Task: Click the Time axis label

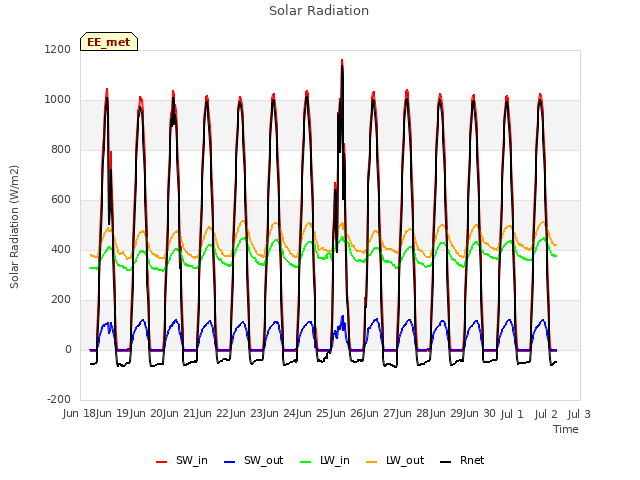Action: [566, 429]
